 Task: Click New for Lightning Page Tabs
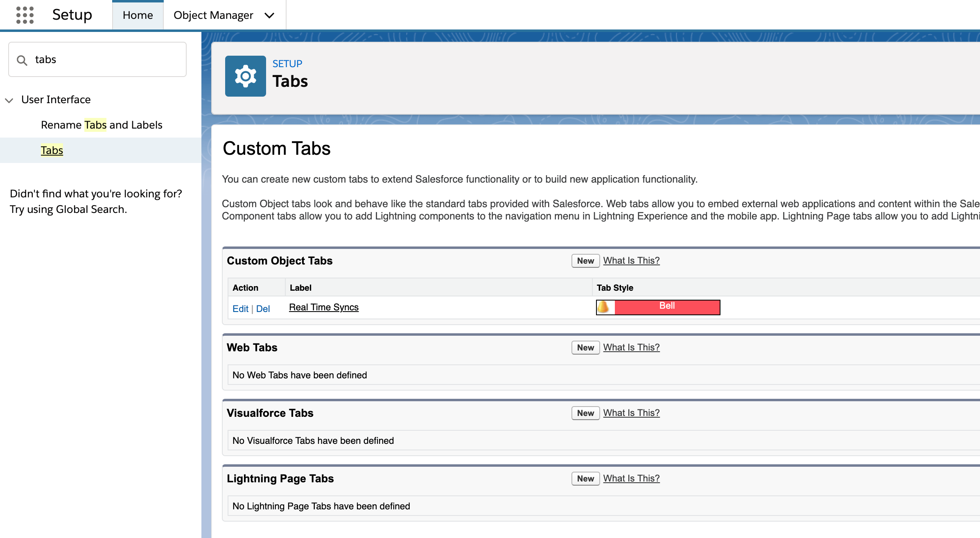(585, 479)
